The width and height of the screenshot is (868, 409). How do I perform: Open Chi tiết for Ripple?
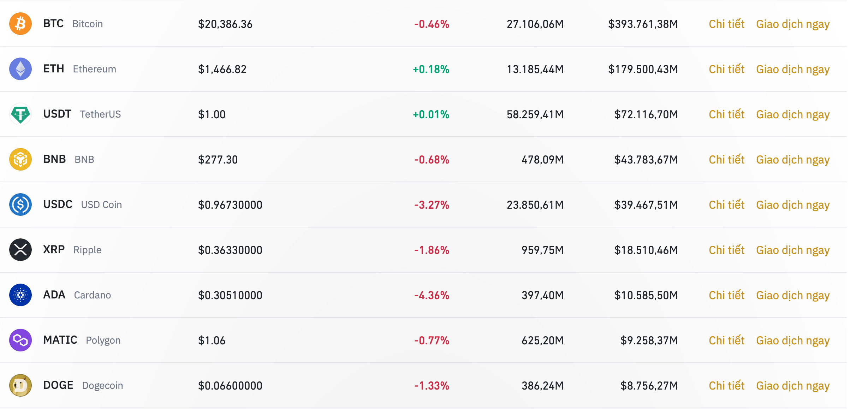pyautogui.click(x=726, y=250)
